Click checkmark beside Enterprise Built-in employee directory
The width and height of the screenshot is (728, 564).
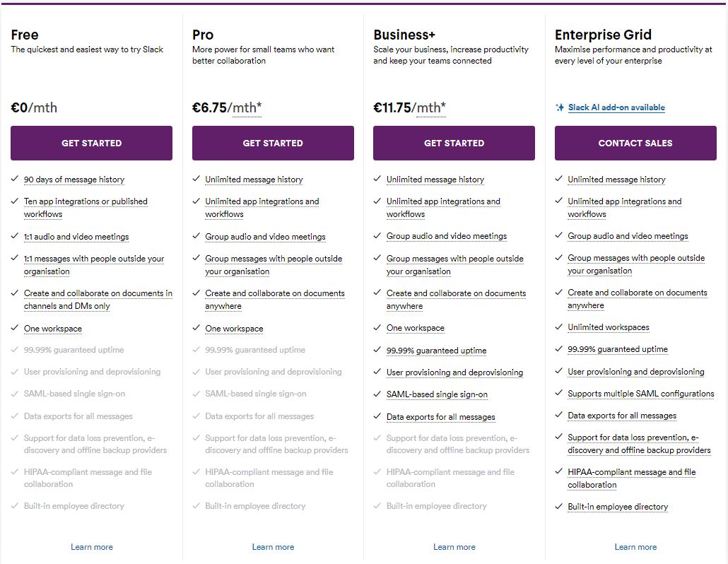[x=559, y=507]
